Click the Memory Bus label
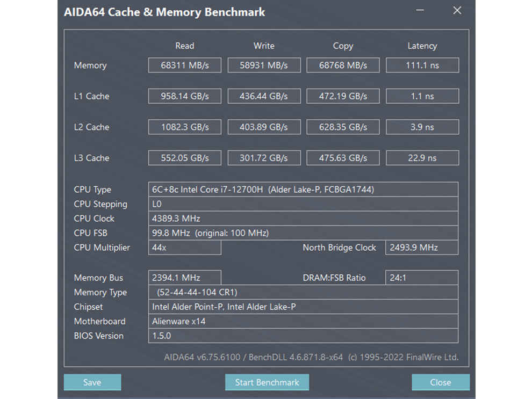 click(98, 278)
